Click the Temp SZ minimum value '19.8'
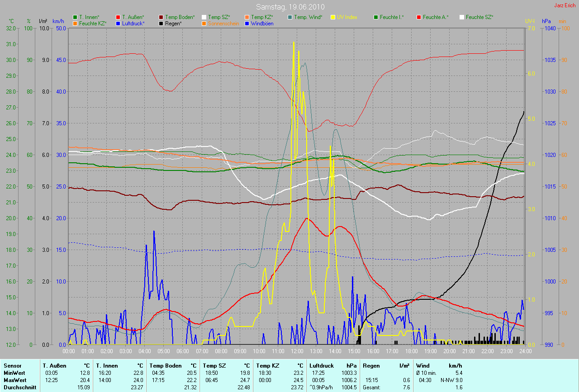The height and width of the screenshot is (392, 579). [245, 373]
